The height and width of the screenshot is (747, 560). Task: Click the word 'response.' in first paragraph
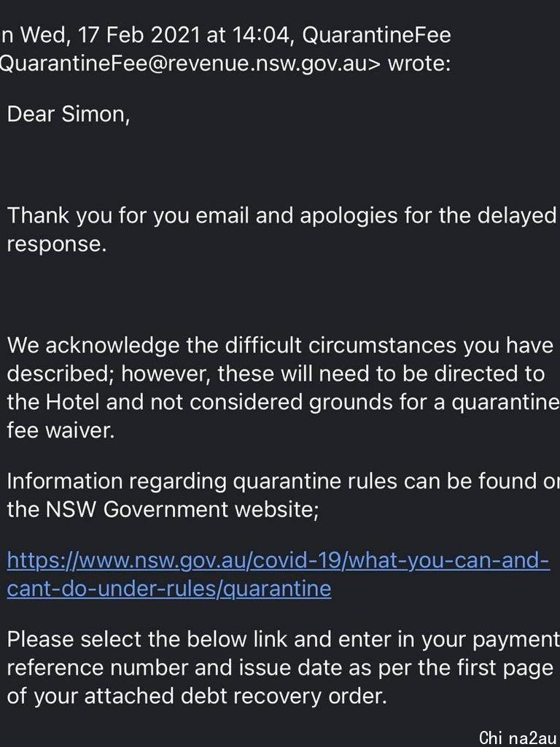coord(56,245)
